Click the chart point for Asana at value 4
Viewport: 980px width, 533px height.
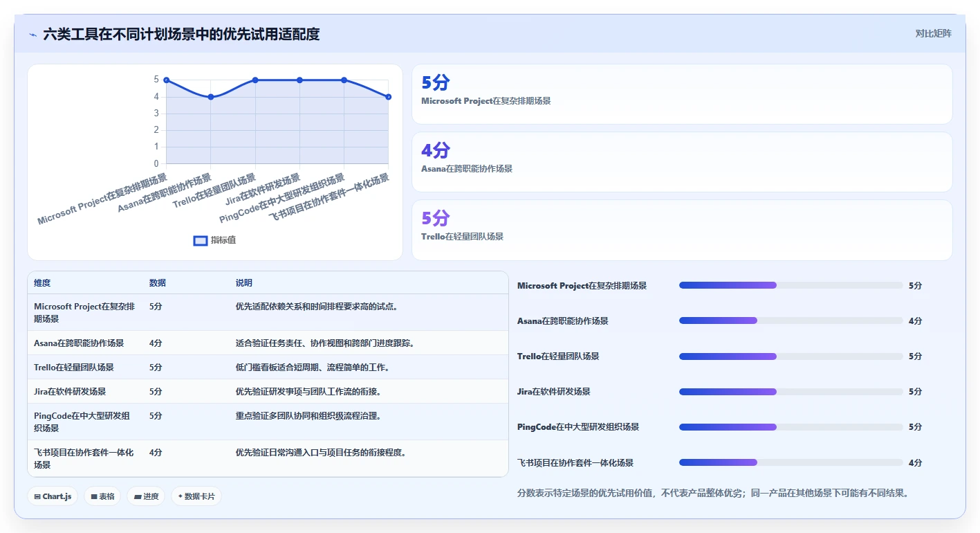(211, 97)
